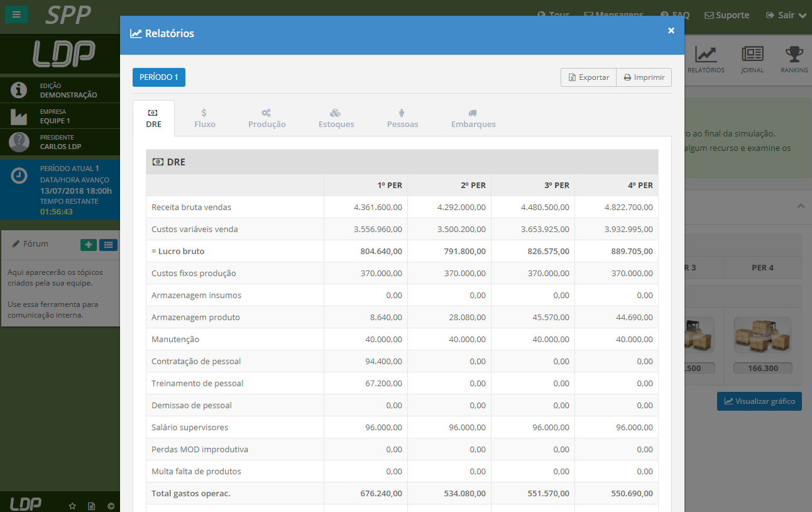The image size is (812, 512).
Task: Switch to the Estoques tab
Action: point(336,118)
